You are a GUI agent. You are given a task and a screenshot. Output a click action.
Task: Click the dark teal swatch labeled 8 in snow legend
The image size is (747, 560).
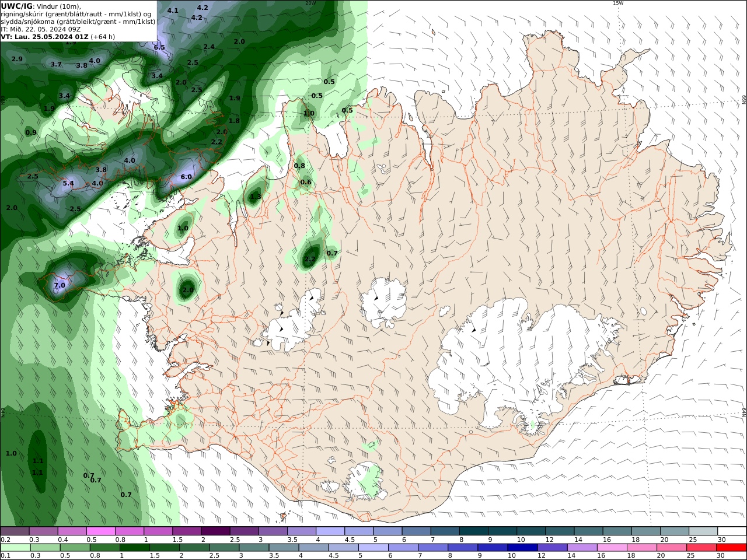tap(474, 531)
